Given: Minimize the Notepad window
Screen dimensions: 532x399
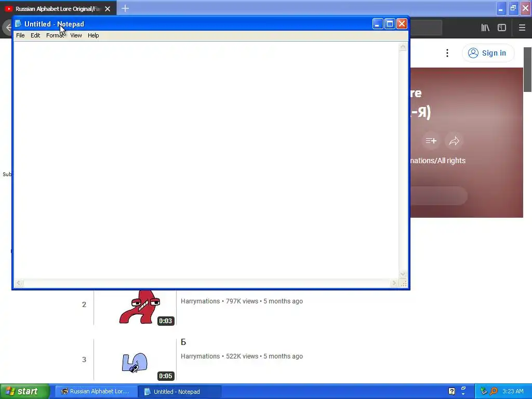Looking at the screenshot, I should click(x=378, y=24).
